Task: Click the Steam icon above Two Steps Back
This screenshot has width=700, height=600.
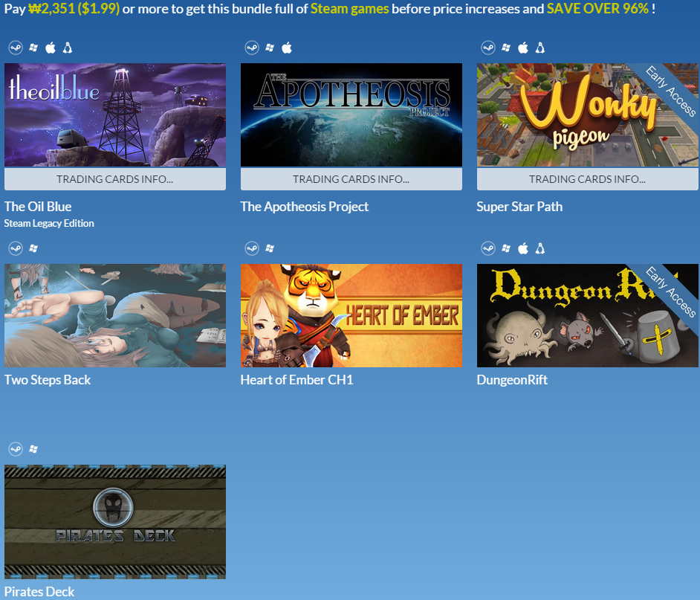Action: tap(16, 248)
